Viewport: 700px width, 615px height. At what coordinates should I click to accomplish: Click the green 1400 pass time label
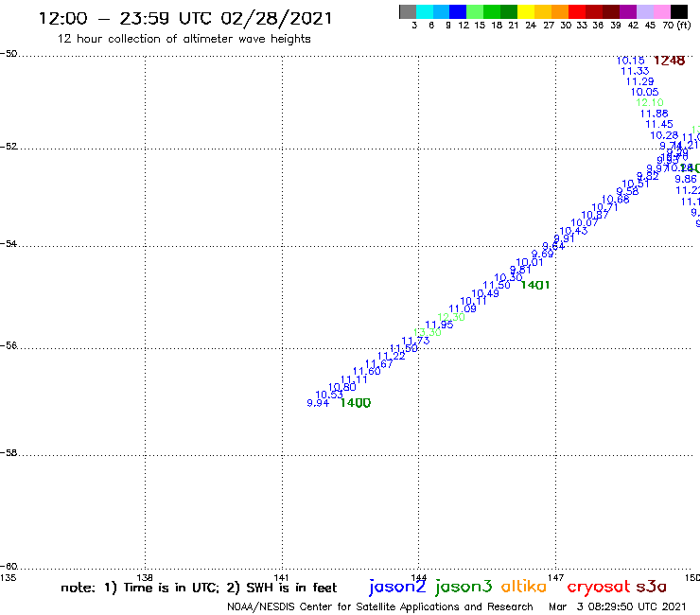356,403
